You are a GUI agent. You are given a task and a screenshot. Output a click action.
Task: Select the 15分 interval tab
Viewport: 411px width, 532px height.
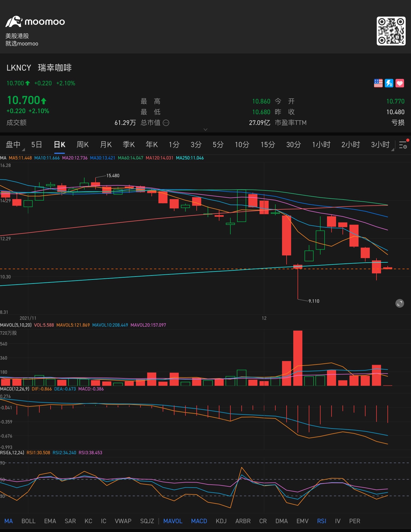(x=268, y=145)
